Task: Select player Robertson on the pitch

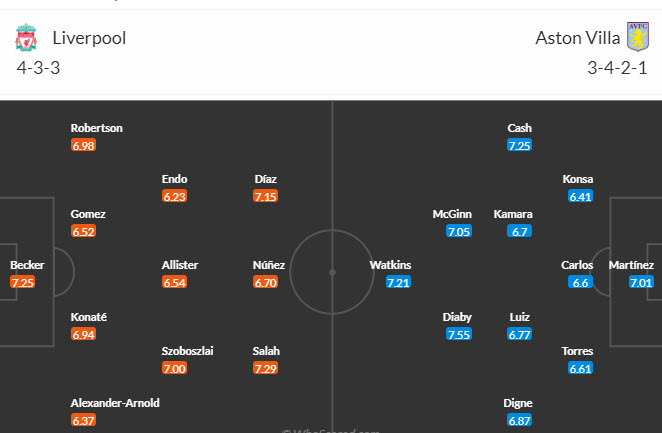Action: click(x=96, y=128)
